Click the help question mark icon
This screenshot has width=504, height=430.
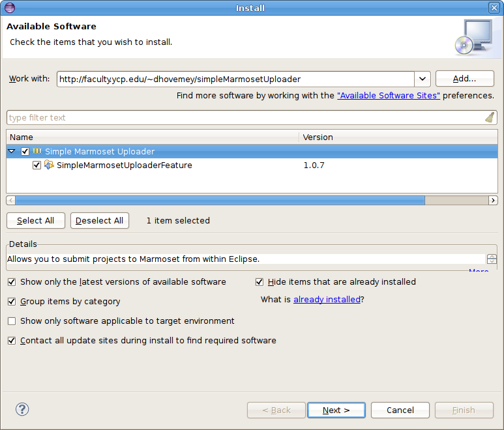coord(22,410)
